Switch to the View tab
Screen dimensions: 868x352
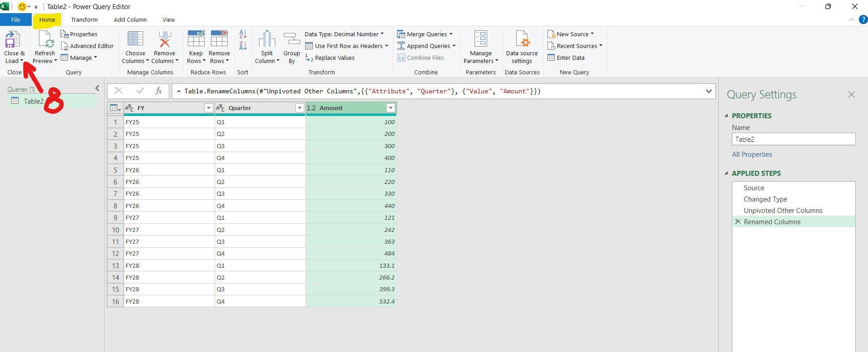tap(168, 19)
